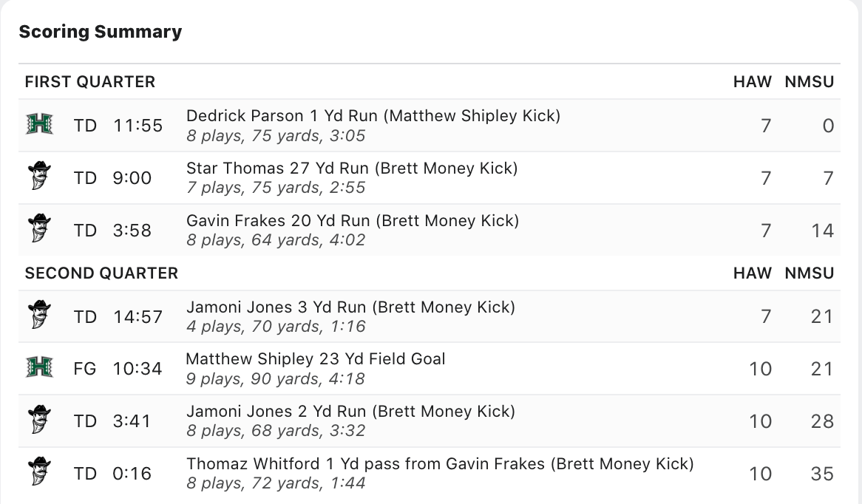Click the NMSU score of 35
862x504 pixels.
(822, 474)
